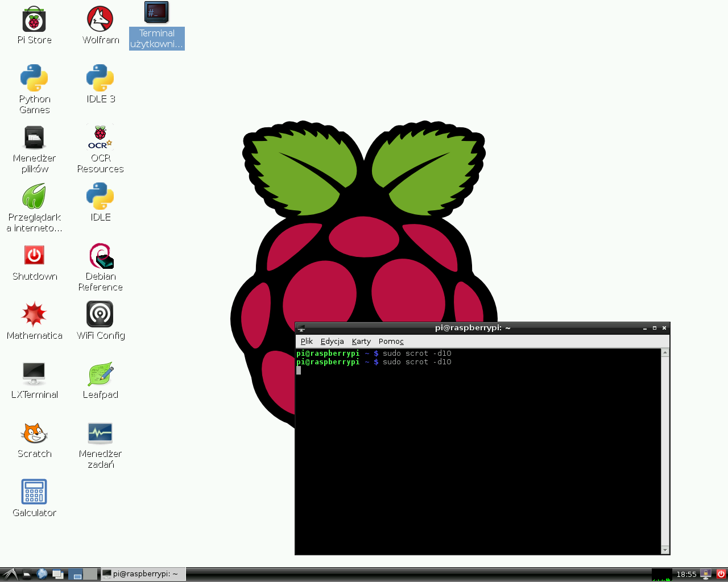Click the terminal scrollbar track
This screenshot has height=582, width=728.
(665, 451)
